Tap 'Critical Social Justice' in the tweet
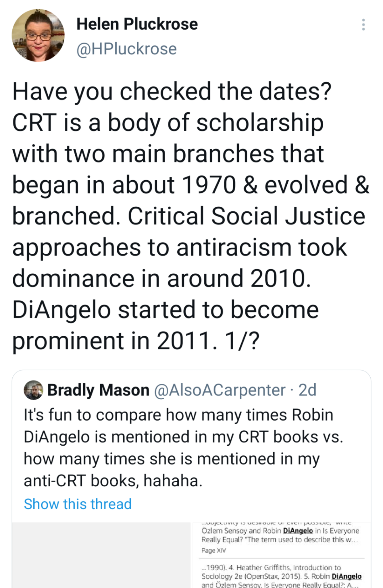This screenshot has height=588, width=383. click(246, 216)
